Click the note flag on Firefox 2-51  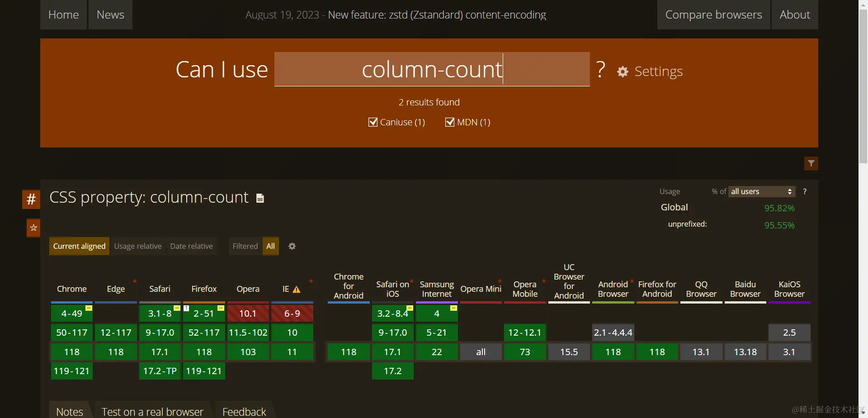coord(221,308)
